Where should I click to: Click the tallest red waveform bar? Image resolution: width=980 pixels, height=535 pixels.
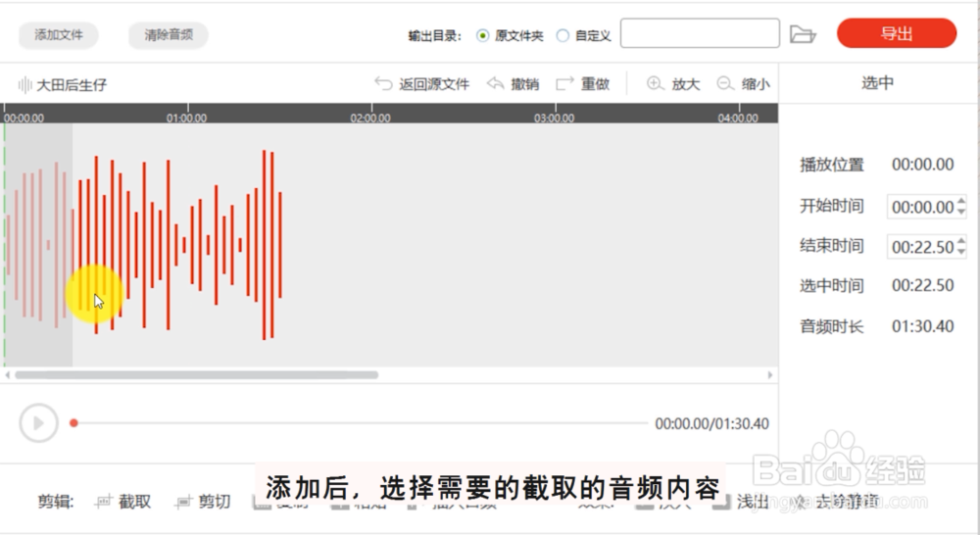(x=265, y=245)
